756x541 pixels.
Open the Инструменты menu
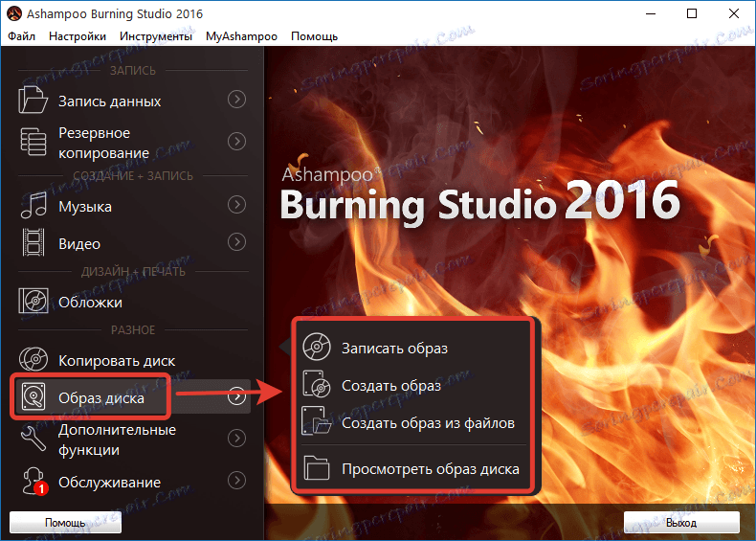(156, 36)
